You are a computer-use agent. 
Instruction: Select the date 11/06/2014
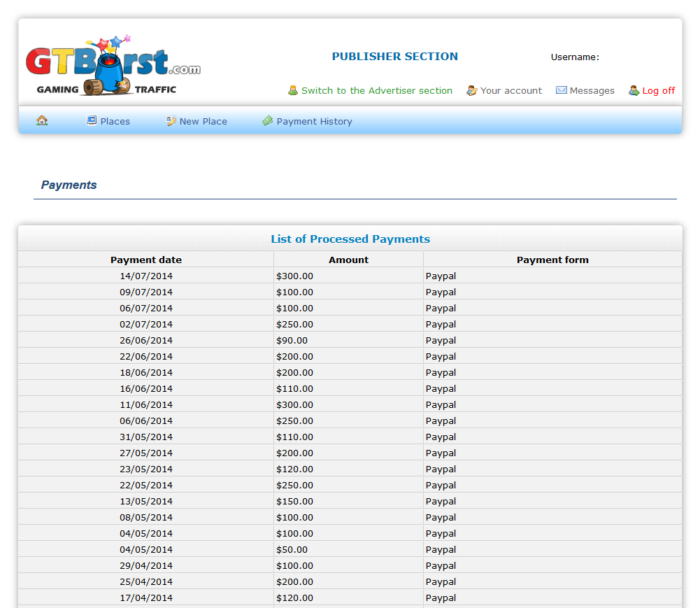[146, 404]
